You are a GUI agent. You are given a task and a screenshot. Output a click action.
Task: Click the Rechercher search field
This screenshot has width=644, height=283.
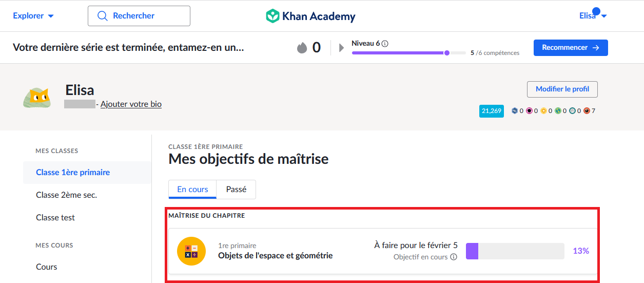pyautogui.click(x=139, y=16)
